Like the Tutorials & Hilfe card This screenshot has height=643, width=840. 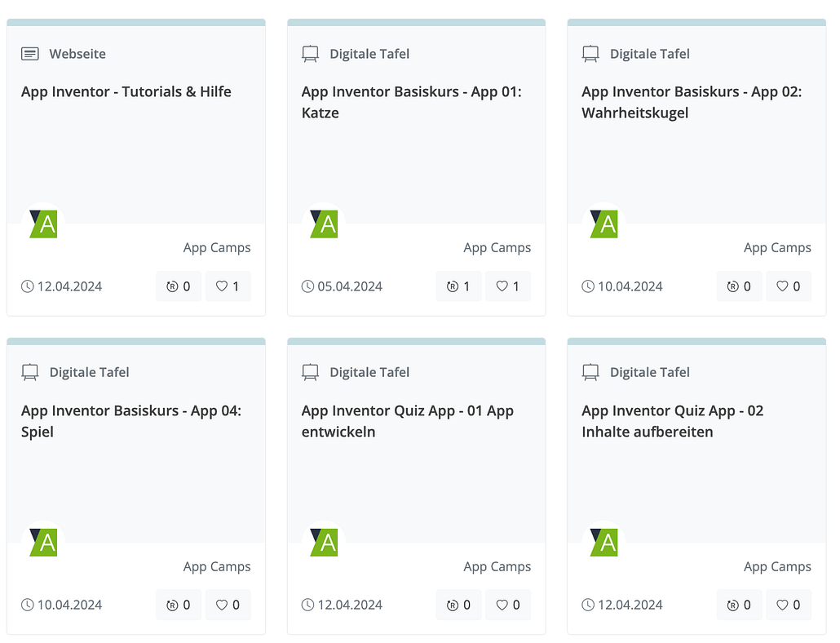228,286
